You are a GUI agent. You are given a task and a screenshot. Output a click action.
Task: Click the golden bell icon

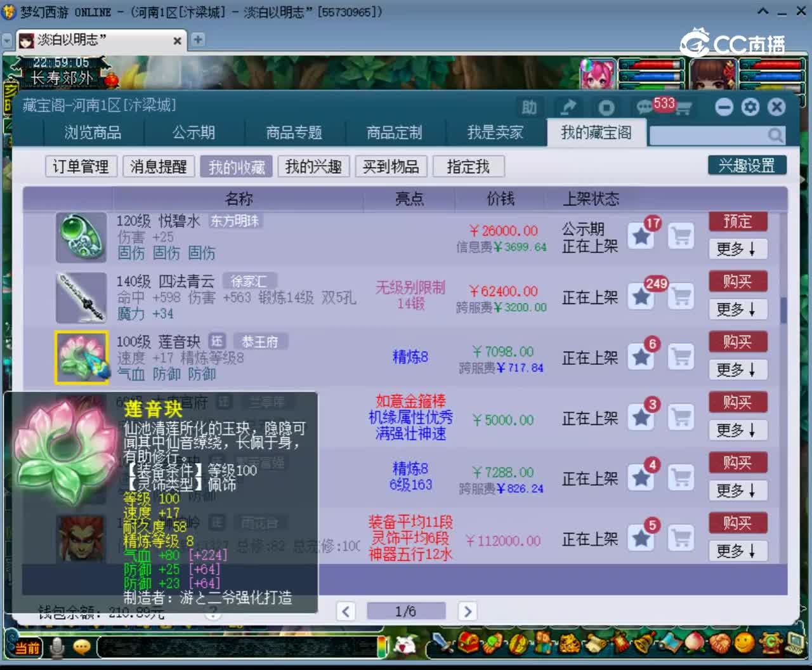[645, 643]
